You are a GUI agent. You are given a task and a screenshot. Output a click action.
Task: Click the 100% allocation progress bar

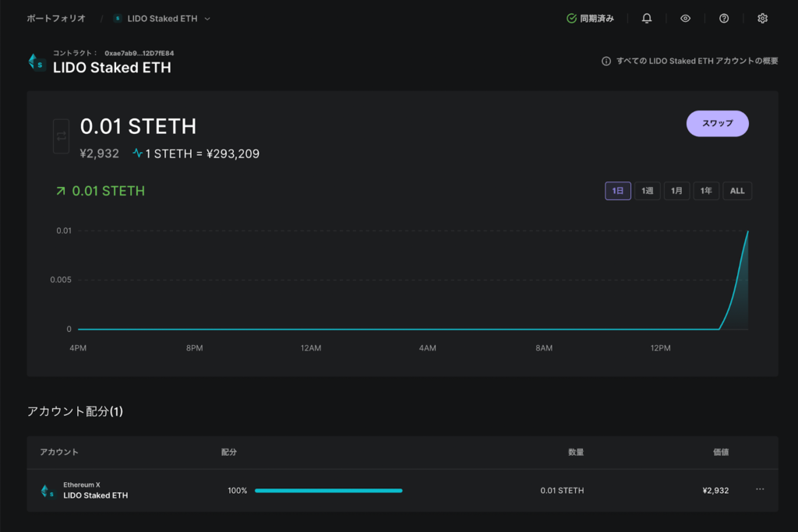[x=329, y=490]
